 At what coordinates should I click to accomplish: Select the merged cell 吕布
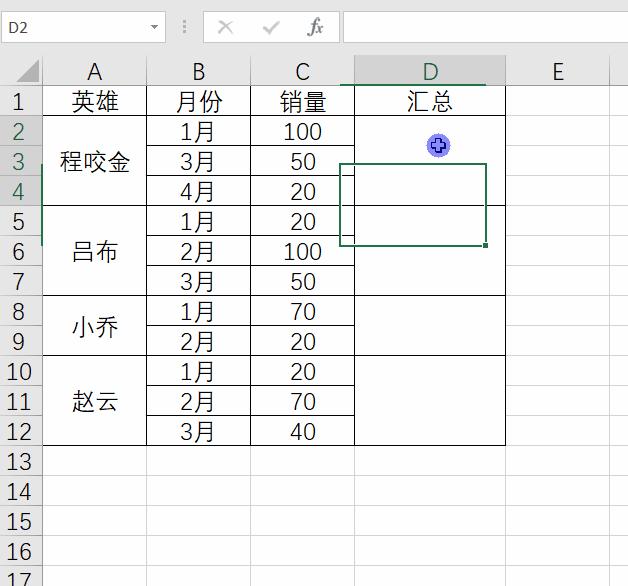point(95,251)
